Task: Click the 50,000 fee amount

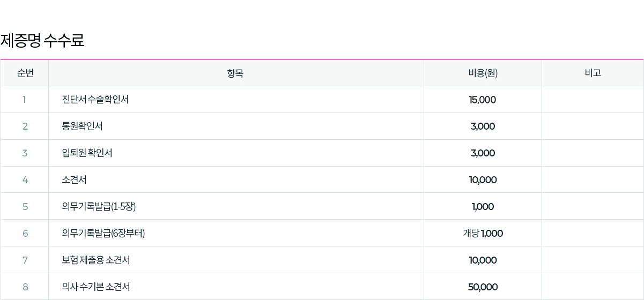Action: tap(483, 287)
